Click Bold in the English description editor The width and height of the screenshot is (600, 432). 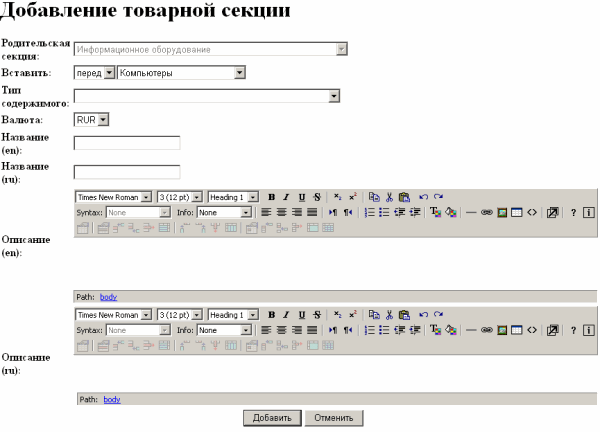coord(271,198)
